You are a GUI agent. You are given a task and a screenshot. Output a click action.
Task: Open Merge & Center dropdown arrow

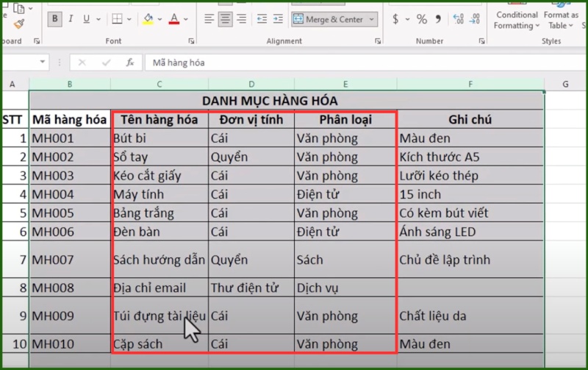tap(372, 19)
